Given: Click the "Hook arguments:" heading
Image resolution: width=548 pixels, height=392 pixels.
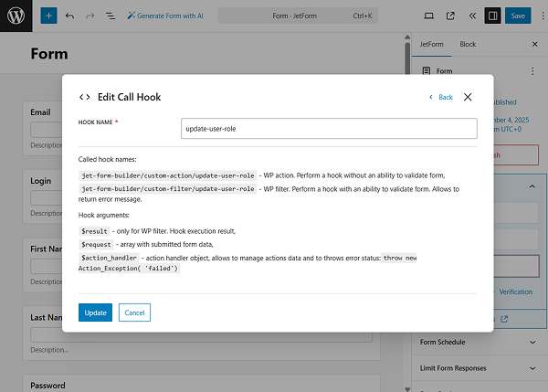Looking at the screenshot, I should click(x=104, y=215).
